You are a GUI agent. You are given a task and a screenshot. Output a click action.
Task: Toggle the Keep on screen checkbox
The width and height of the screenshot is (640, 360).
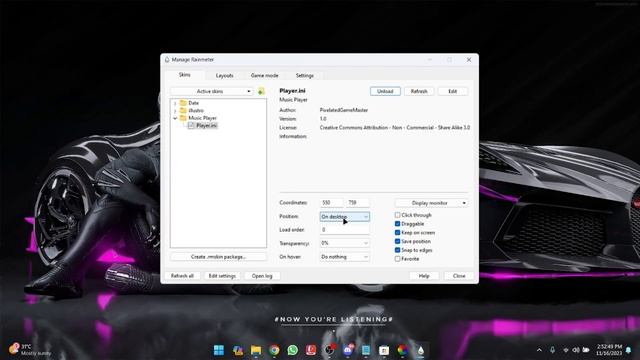click(397, 233)
